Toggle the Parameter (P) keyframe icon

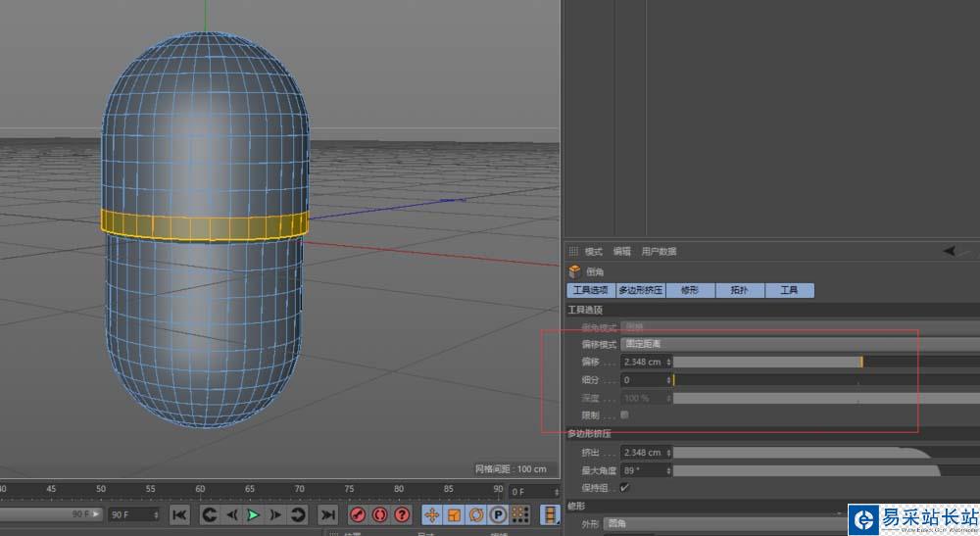(x=498, y=514)
